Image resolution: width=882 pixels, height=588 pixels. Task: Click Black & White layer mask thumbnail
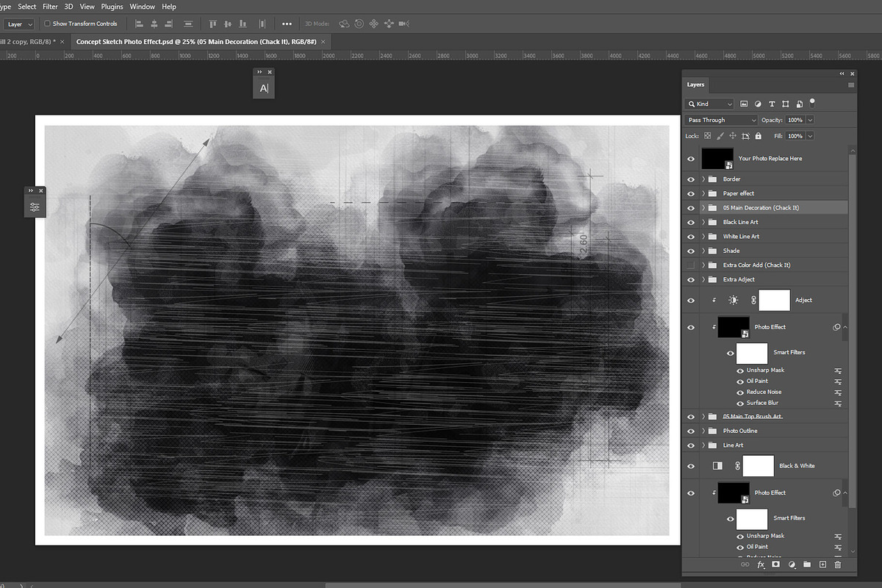pyautogui.click(x=759, y=466)
